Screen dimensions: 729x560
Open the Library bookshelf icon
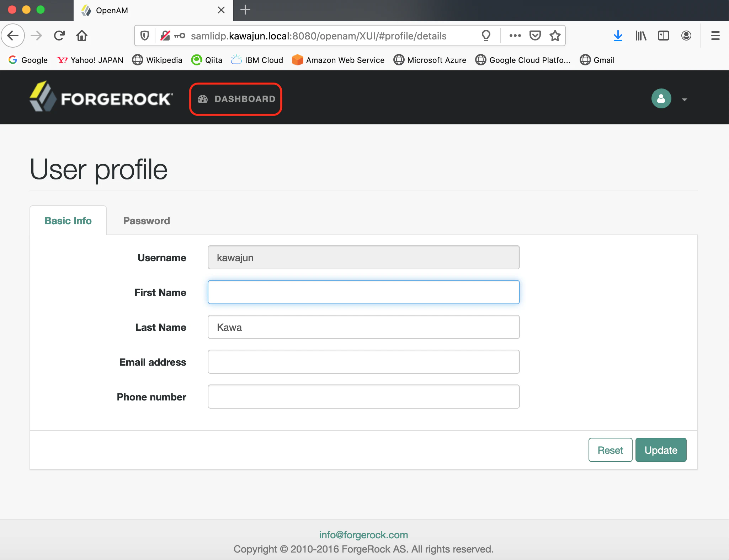(641, 36)
